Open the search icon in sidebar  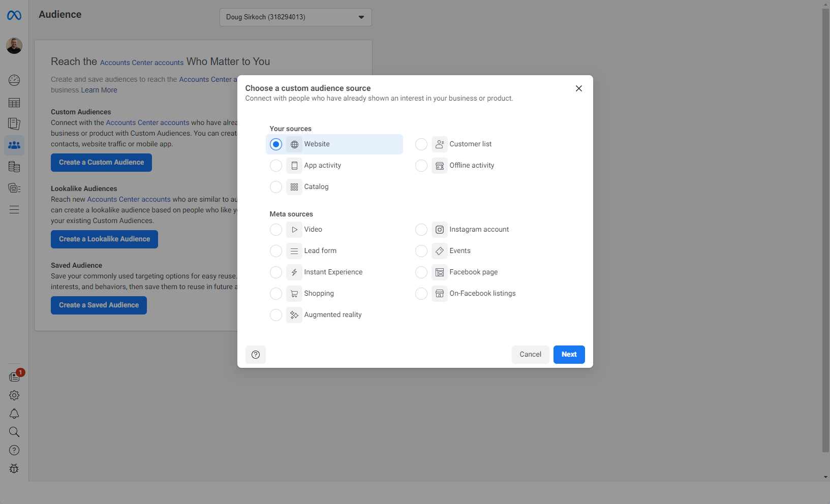[x=14, y=432]
